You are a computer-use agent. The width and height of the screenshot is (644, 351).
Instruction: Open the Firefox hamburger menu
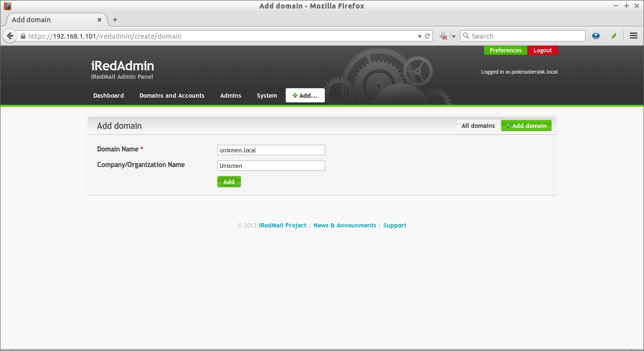click(x=634, y=36)
